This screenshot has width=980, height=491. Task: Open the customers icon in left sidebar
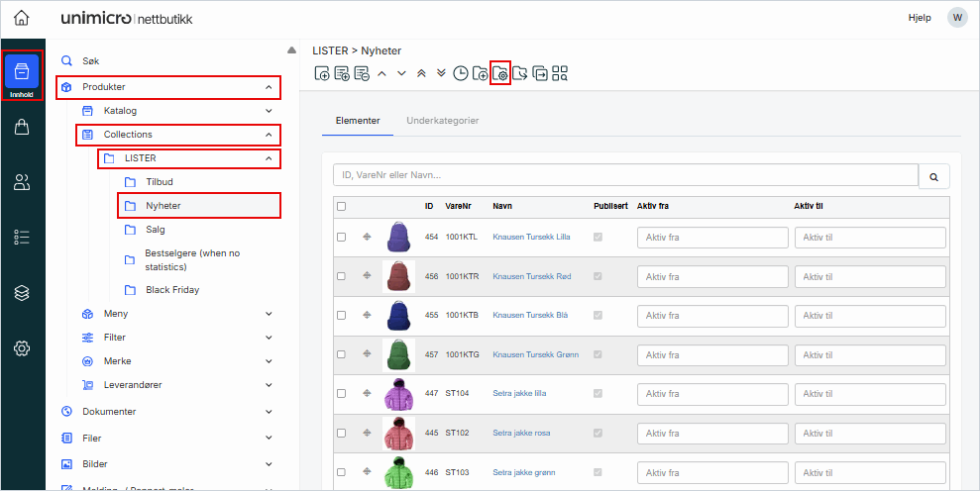click(x=22, y=181)
